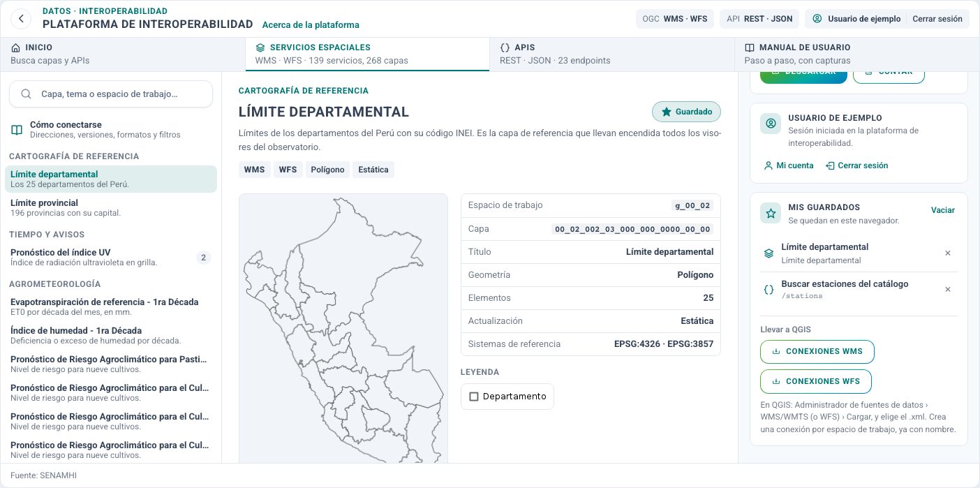Click the g_00_02 workspace code
Viewport: 980px width, 488px height.
(692, 206)
